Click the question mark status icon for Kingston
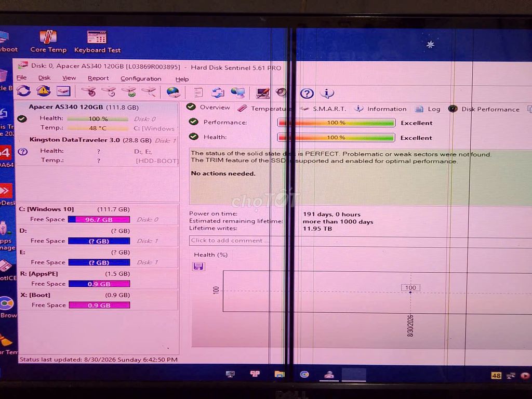Screen dimensions: 532x399 point(23,152)
